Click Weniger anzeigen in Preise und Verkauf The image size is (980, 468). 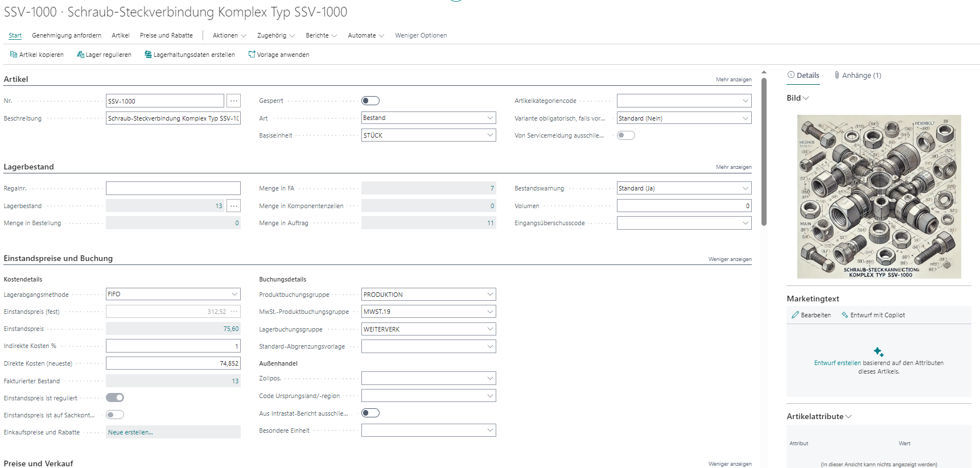point(730,464)
